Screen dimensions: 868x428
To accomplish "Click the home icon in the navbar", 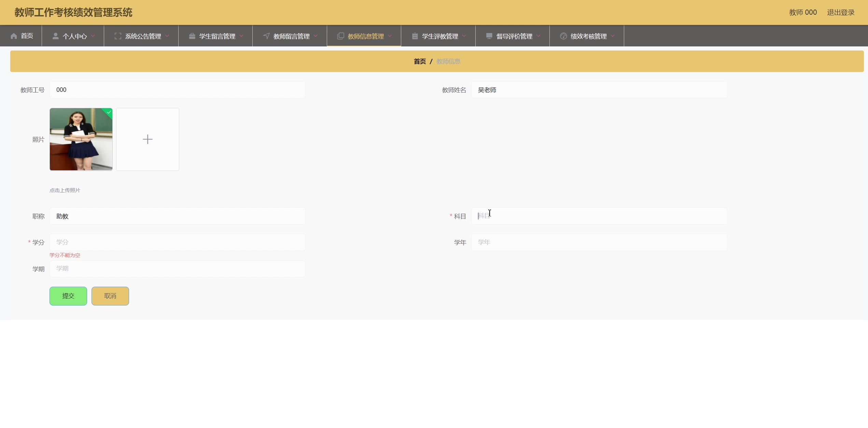I will [x=14, y=36].
